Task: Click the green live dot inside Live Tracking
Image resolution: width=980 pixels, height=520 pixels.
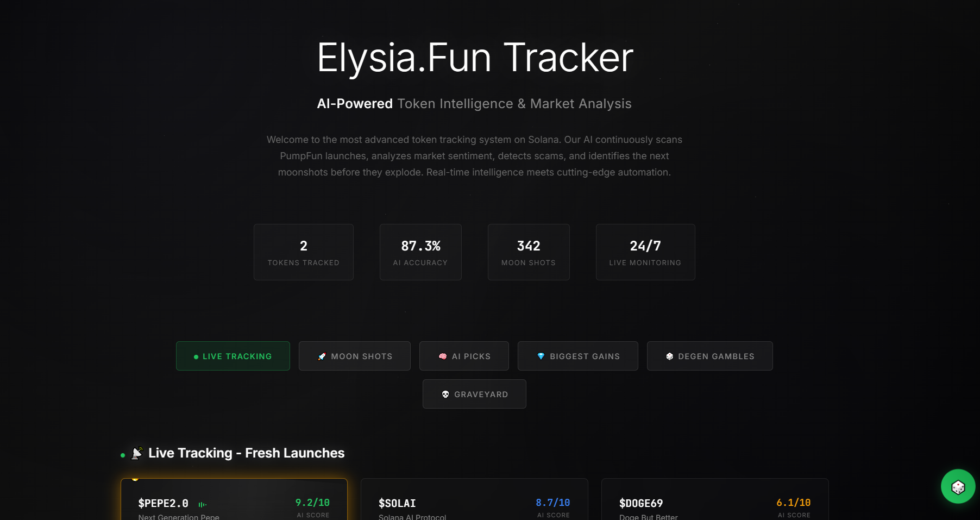Action: point(195,356)
